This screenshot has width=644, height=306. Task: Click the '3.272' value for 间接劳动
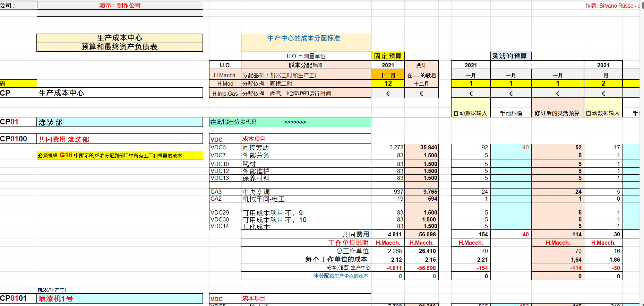(x=388, y=147)
